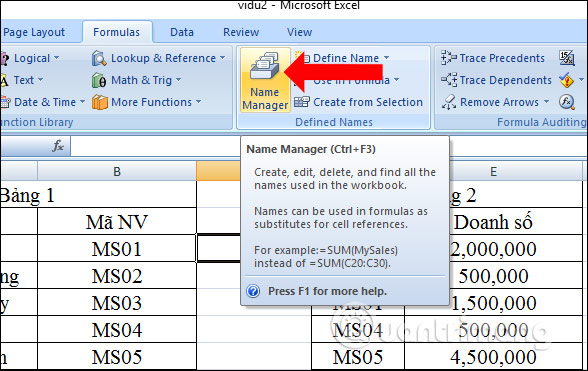Click Trace Precedents icon
This screenshot has height=371, width=588.
[x=448, y=58]
